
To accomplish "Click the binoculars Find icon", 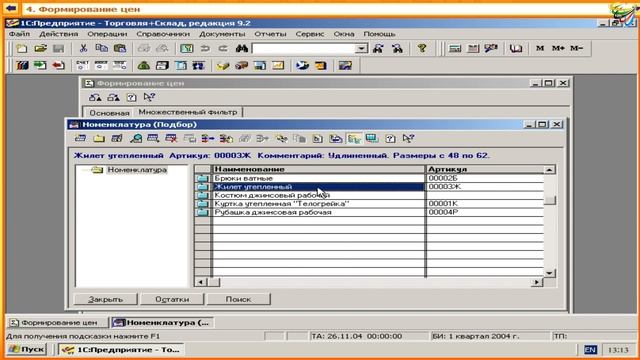I will [242, 49].
